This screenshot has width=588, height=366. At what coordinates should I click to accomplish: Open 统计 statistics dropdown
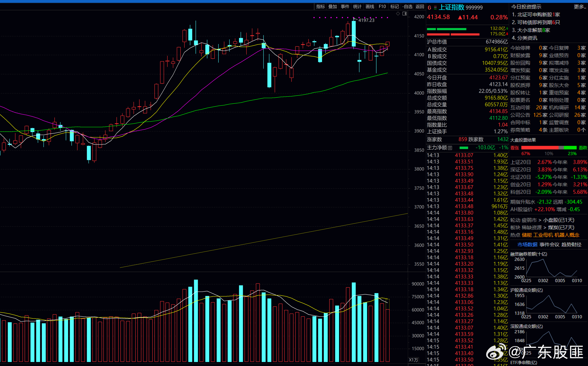[x=357, y=7]
